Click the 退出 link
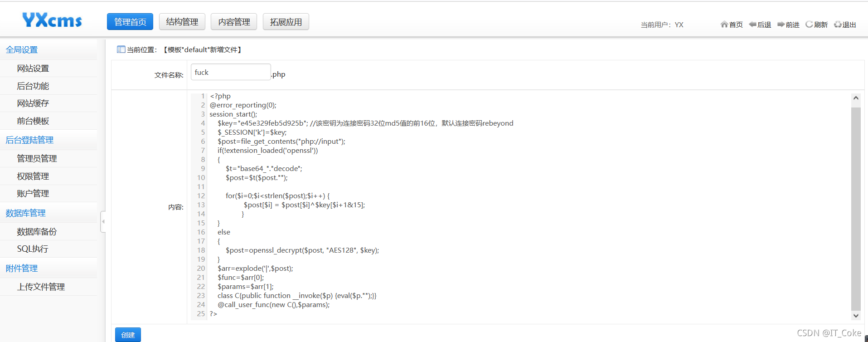The image size is (868, 342). [x=849, y=25]
